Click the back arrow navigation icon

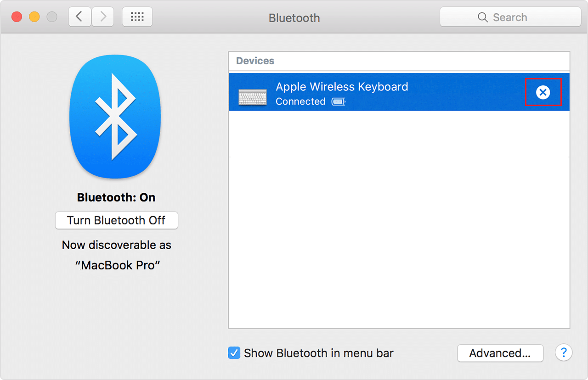pyautogui.click(x=79, y=17)
